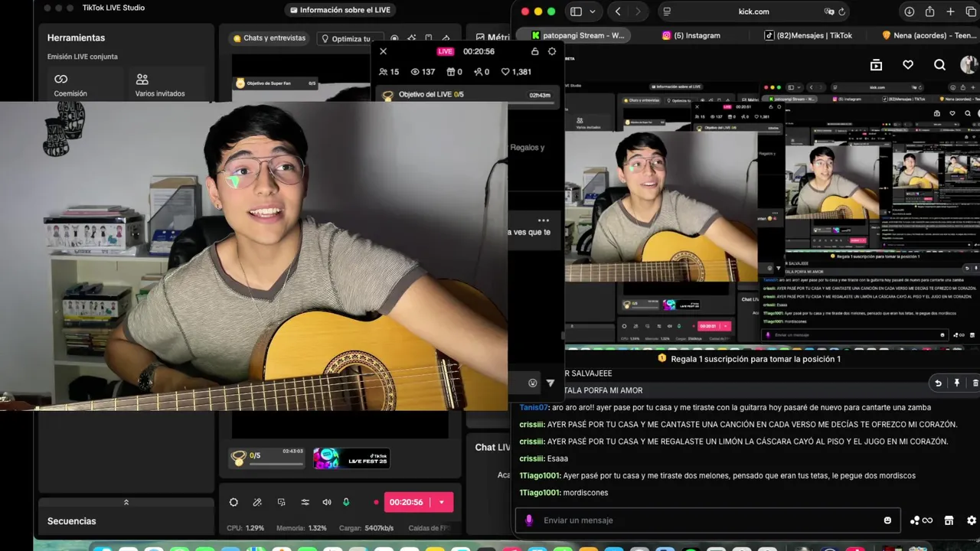Viewport: 980px width, 551px height.
Task: Switch to (5) Instagram tab
Action: point(691,35)
